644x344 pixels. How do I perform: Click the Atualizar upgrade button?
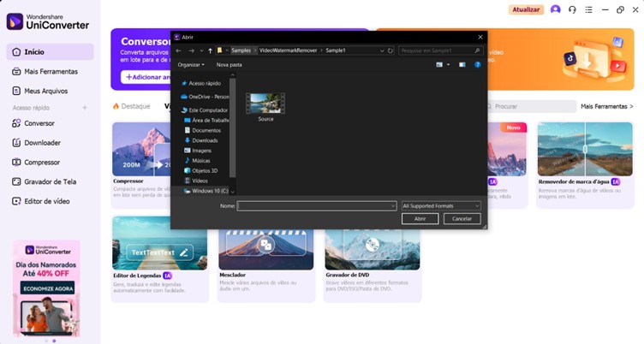[x=526, y=9]
